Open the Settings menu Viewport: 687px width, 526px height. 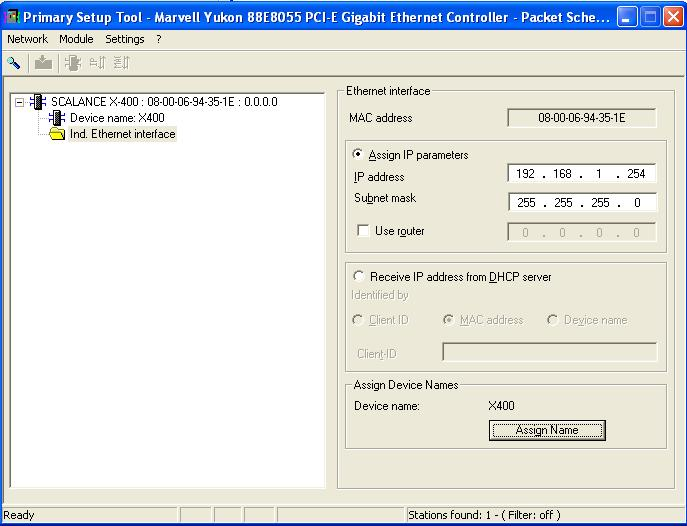[125, 39]
